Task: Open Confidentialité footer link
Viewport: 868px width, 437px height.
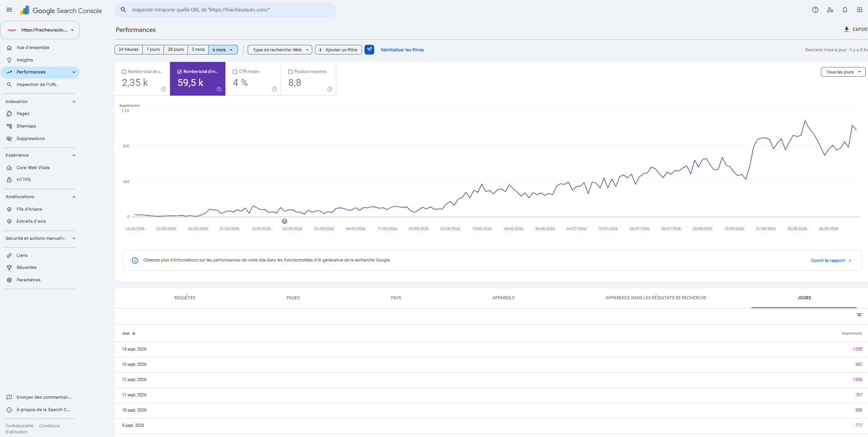Action: tap(19, 426)
